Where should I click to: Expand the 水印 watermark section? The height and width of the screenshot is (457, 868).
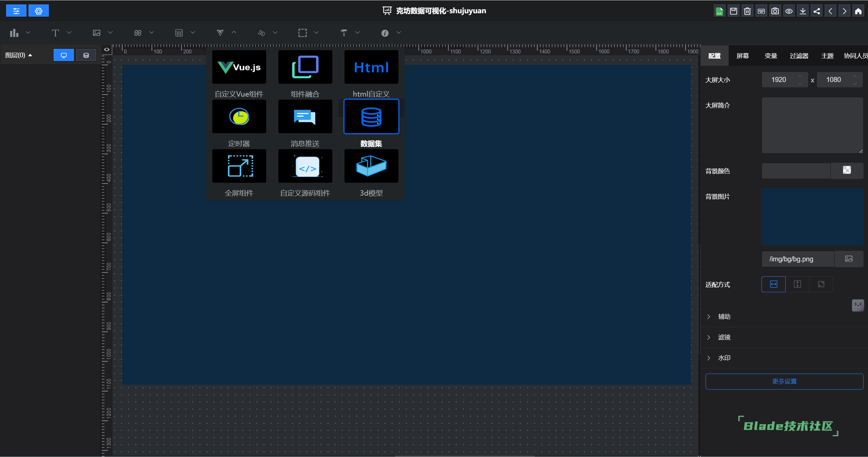tap(784, 358)
